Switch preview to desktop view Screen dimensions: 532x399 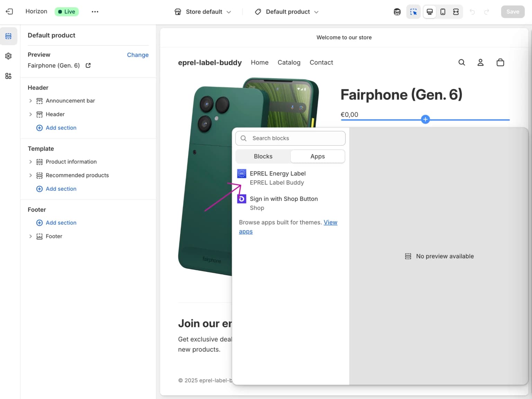(x=429, y=11)
